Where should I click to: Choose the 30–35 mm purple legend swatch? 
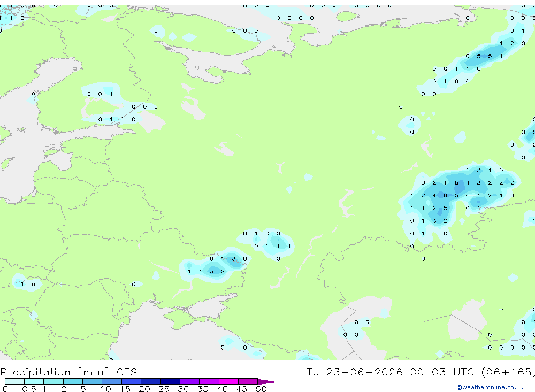(x=190, y=381)
